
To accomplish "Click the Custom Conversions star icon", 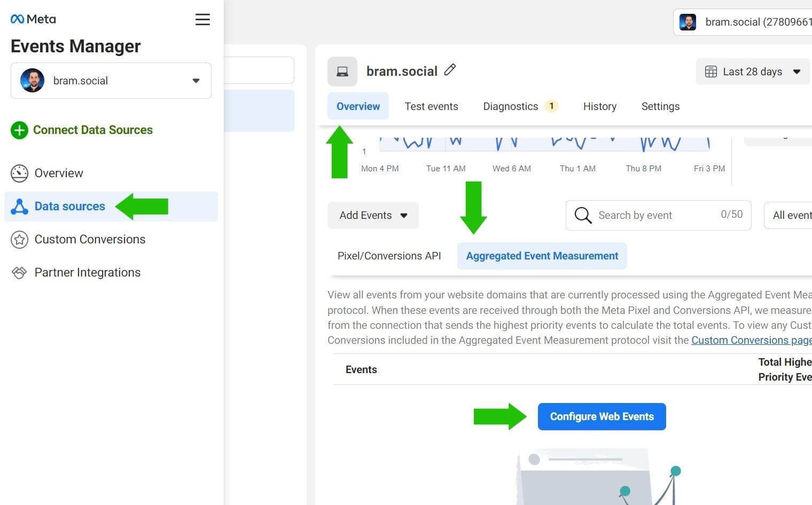I will (19, 240).
